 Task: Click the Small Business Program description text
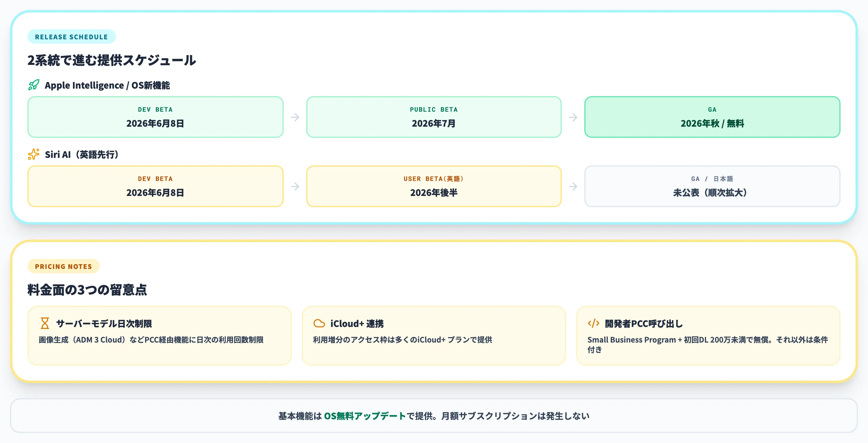[x=708, y=344]
